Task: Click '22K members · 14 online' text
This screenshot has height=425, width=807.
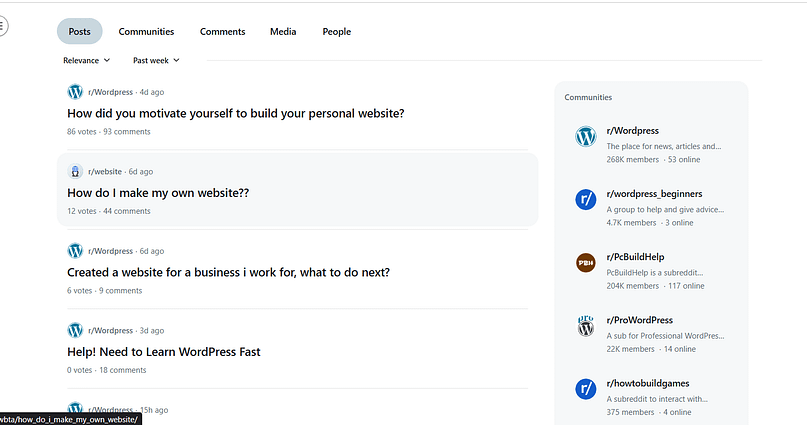Action: coord(651,349)
